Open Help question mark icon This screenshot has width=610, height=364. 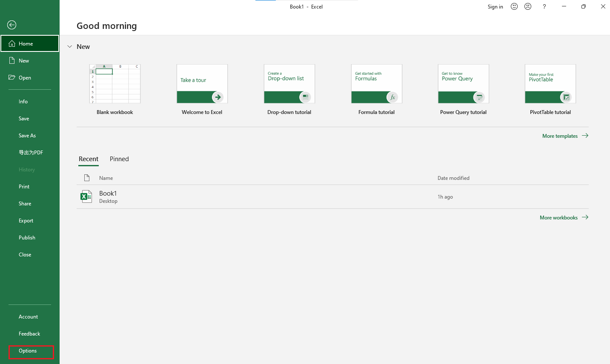click(x=544, y=6)
